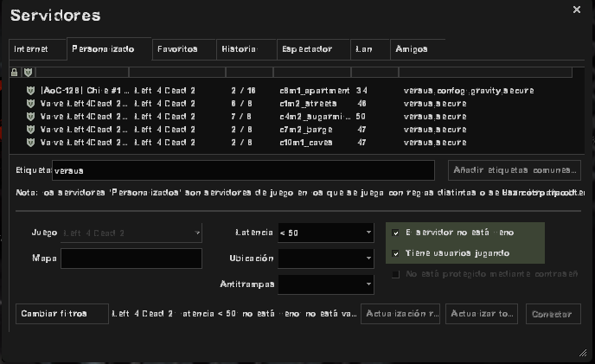595x364 pixels.
Task: Open the Favoritos tab
Action: tap(184, 49)
